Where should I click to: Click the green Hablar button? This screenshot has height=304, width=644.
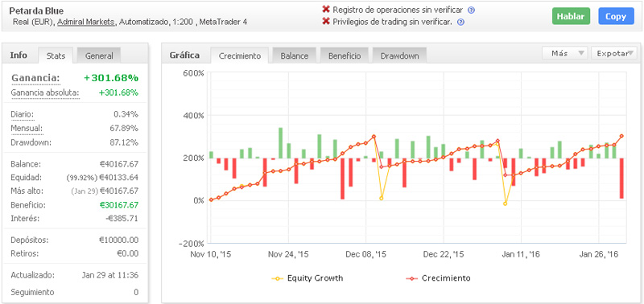pyautogui.click(x=571, y=16)
